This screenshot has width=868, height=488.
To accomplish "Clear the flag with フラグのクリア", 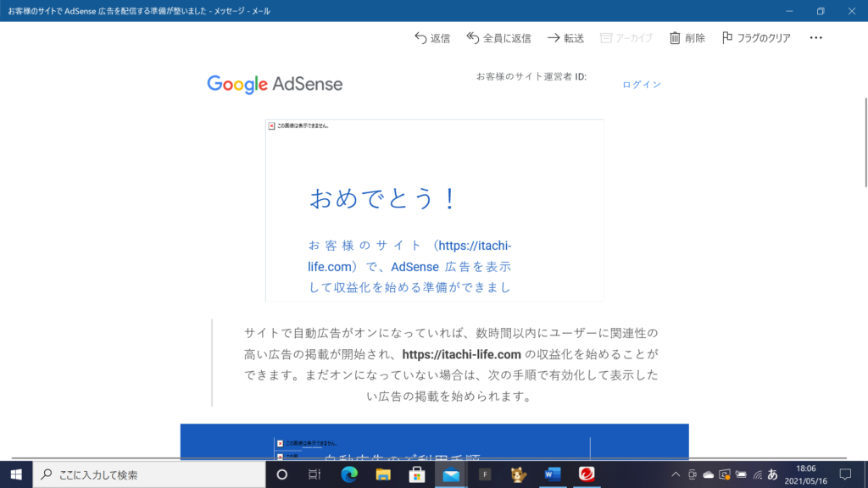I will point(756,37).
